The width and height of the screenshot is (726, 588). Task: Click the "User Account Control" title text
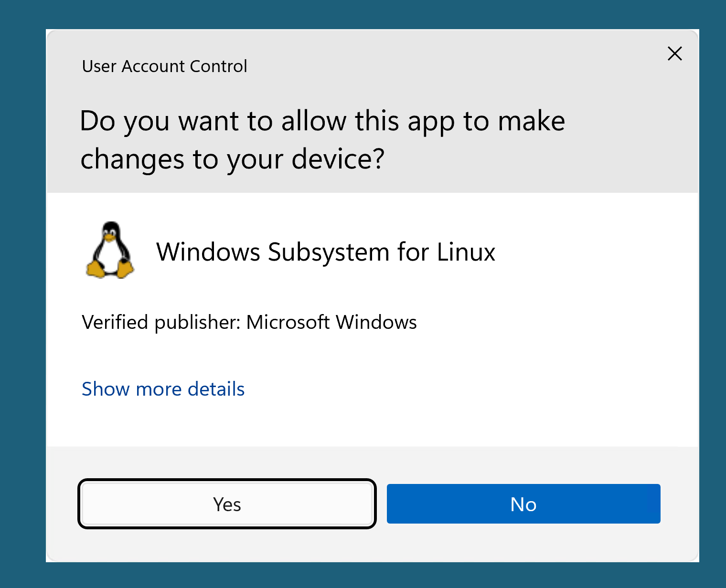pyautogui.click(x=164, y=66)
